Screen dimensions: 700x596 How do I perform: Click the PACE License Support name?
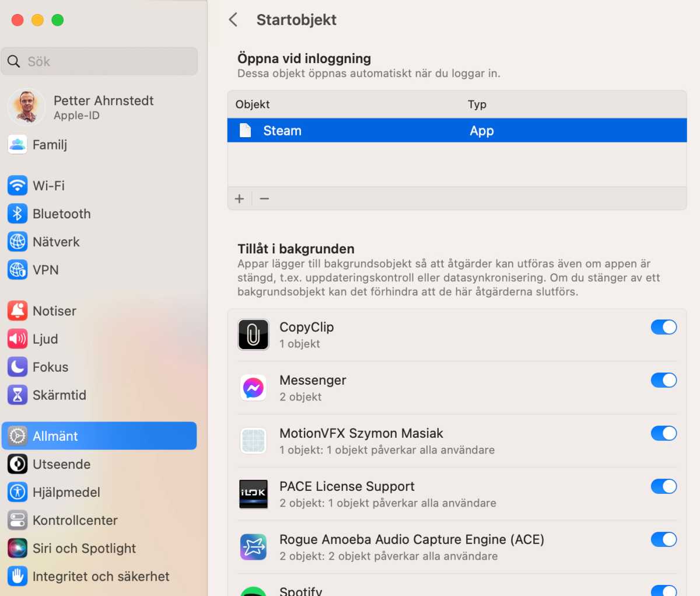(x=347, y=486)
